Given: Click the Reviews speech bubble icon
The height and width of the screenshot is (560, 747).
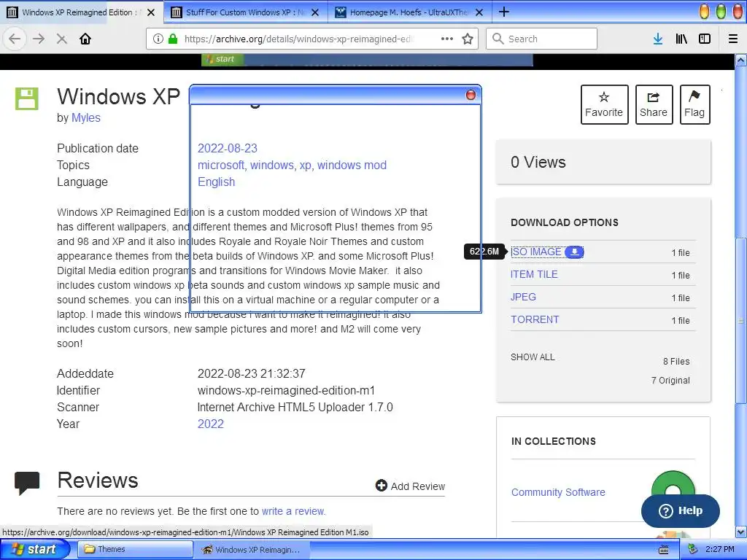Looking at the screenshot, I should (27, 483).
